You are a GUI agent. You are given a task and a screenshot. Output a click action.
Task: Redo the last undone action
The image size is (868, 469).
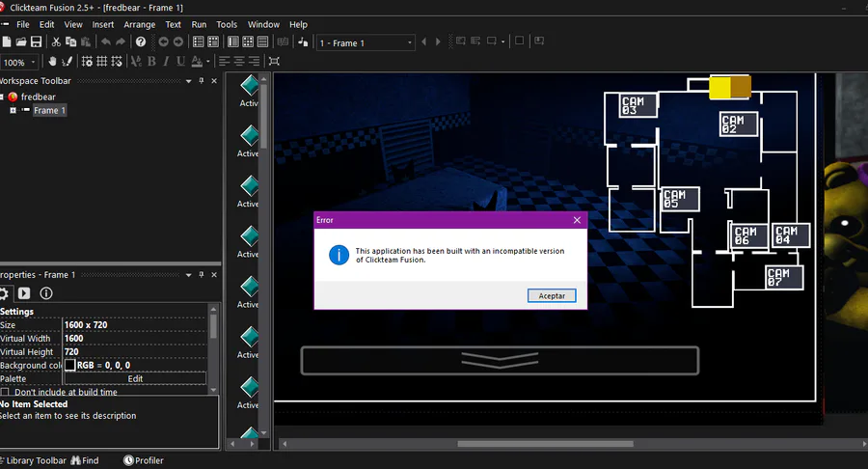pos(121,41)
